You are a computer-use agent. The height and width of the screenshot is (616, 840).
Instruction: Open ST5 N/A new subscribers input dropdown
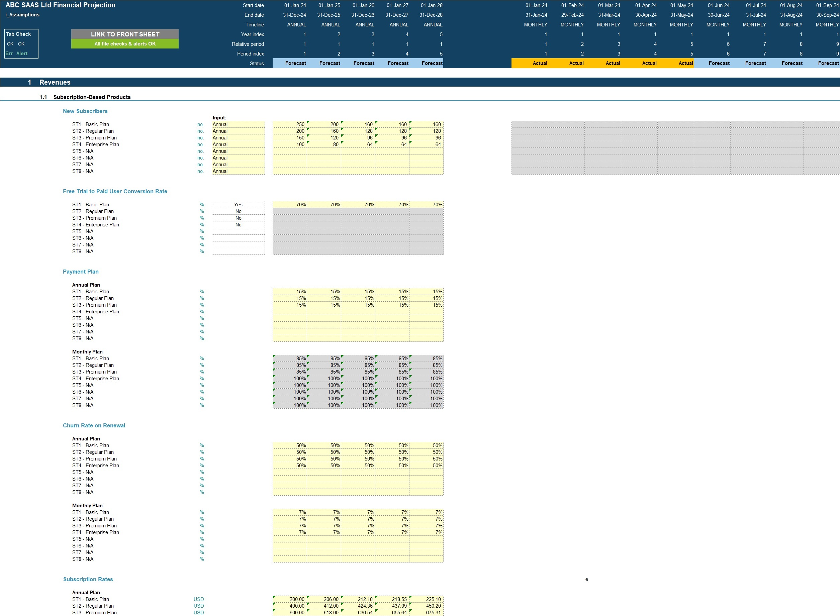pyautogui.click(x=238, y=151)
